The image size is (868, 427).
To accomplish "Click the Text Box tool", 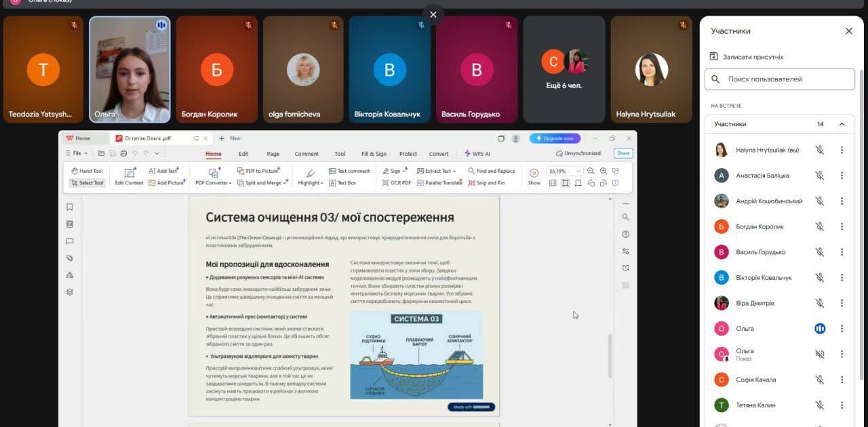I will coord(342,183).
